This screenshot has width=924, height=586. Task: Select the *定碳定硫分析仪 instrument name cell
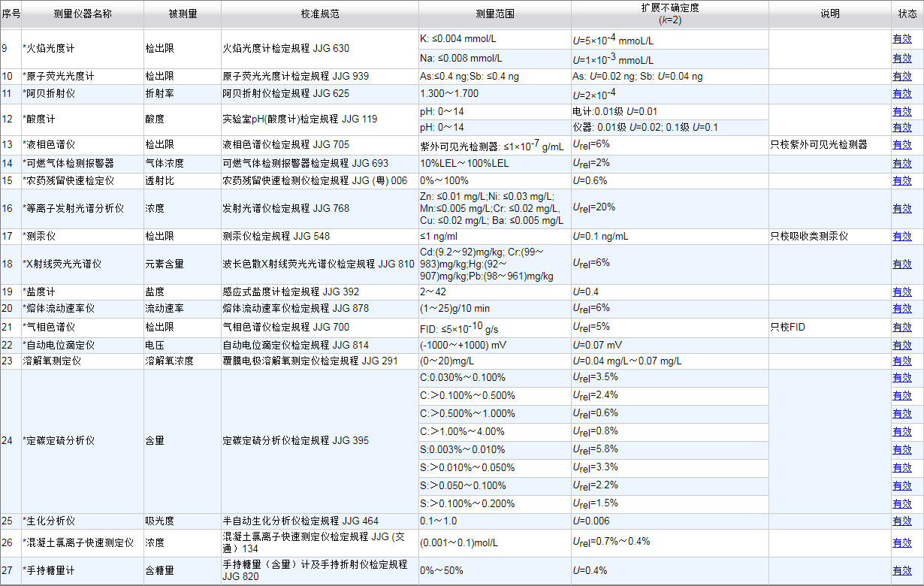tap(83, 440)
